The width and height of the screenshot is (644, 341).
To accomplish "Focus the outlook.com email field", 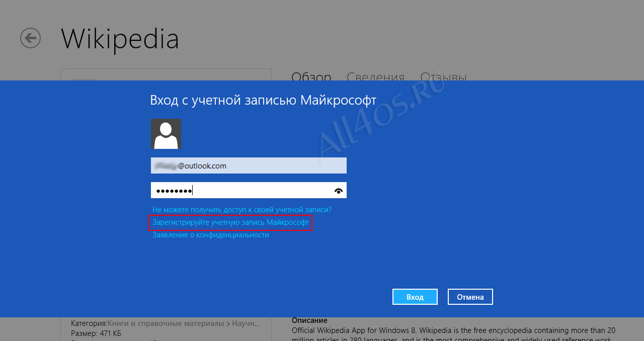I will [x=249, y=166].
